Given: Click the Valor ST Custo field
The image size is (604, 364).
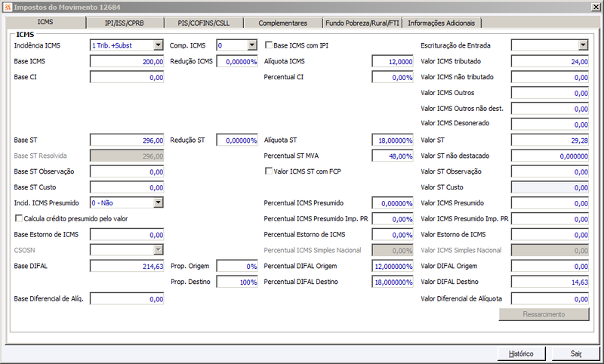Looking at the screenshot, I should 550,187.
